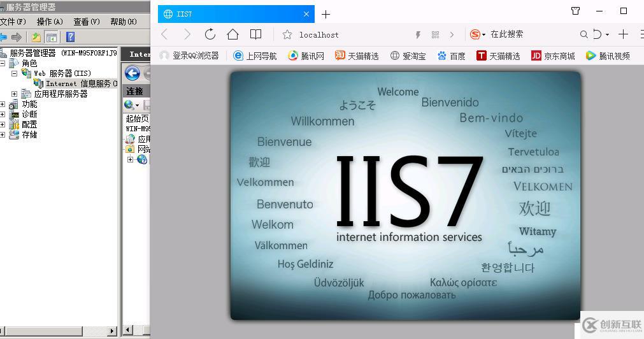Open the 腾讯视频 bookmark
Viewport: 644px width, 339px height.
tap(608, 55)
